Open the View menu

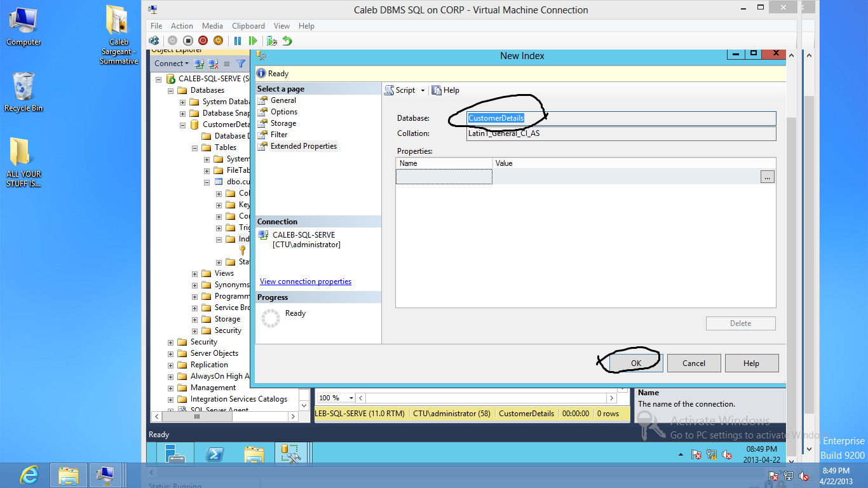point(281,26)
